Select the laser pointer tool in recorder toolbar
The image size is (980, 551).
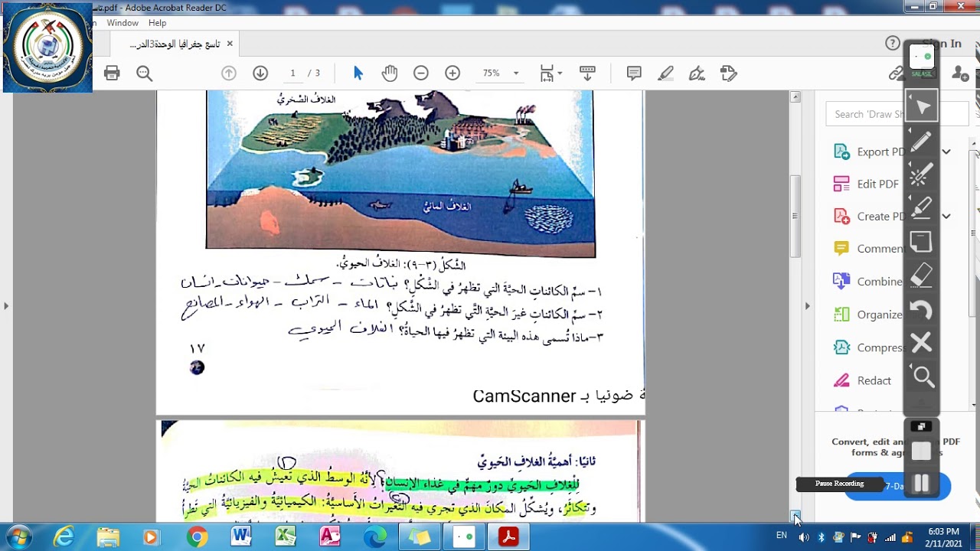(922, 174)
